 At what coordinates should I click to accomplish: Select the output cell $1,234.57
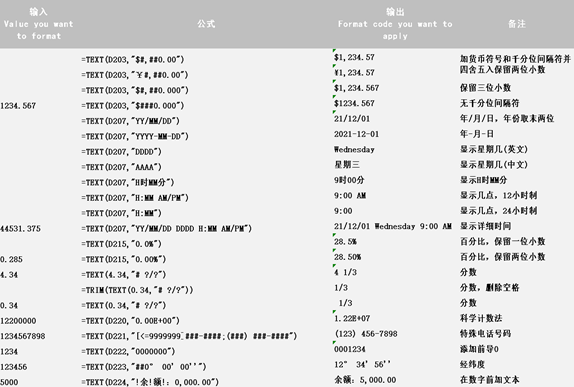click(354, 57)
